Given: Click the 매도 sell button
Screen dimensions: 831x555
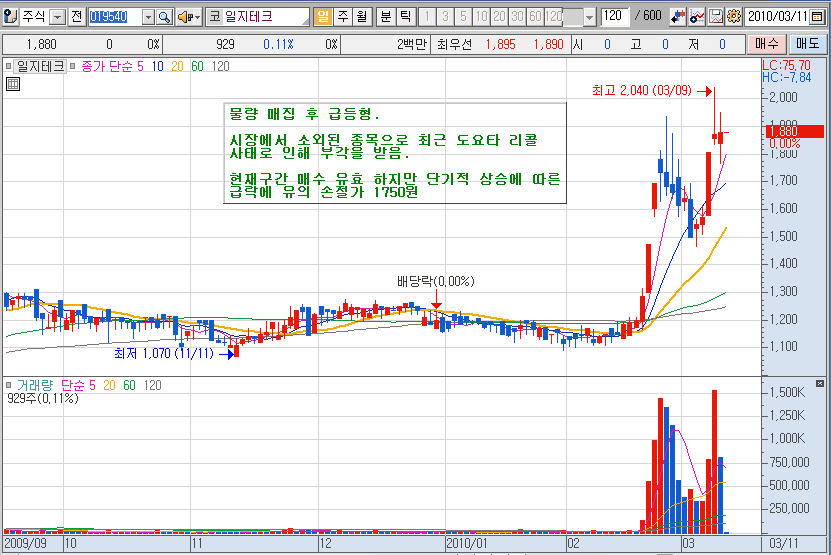Looking at the screenshot, I should (808, 43).
